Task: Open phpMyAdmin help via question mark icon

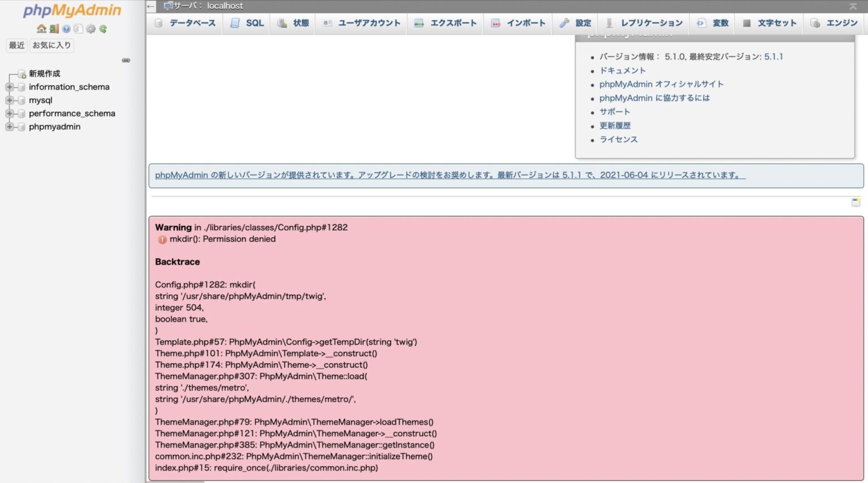Action: point(67,29)
